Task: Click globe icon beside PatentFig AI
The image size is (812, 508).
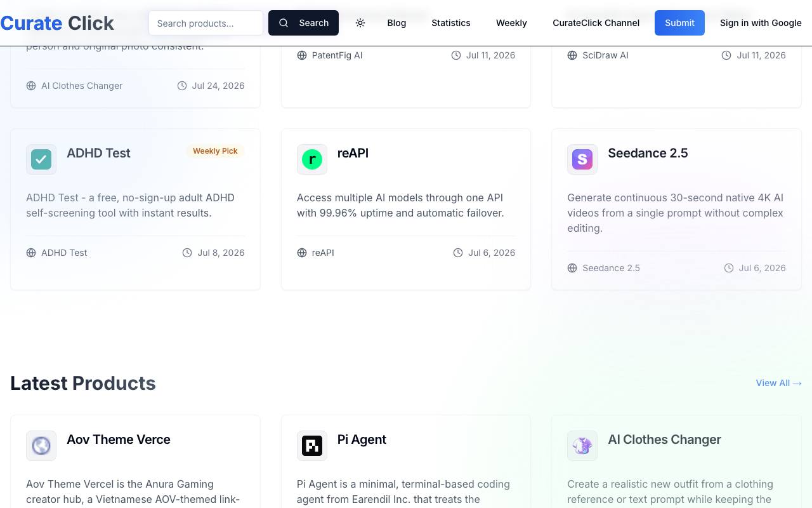Action: click(302, 55)
